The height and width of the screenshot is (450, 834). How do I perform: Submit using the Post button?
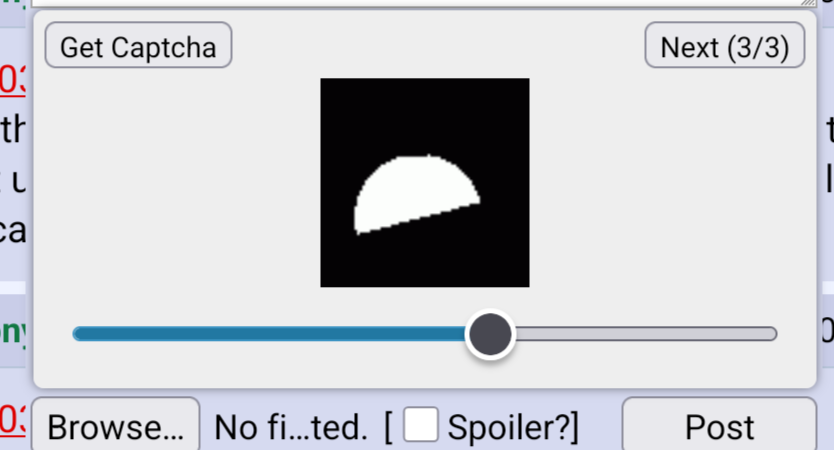tap(719, 427)
